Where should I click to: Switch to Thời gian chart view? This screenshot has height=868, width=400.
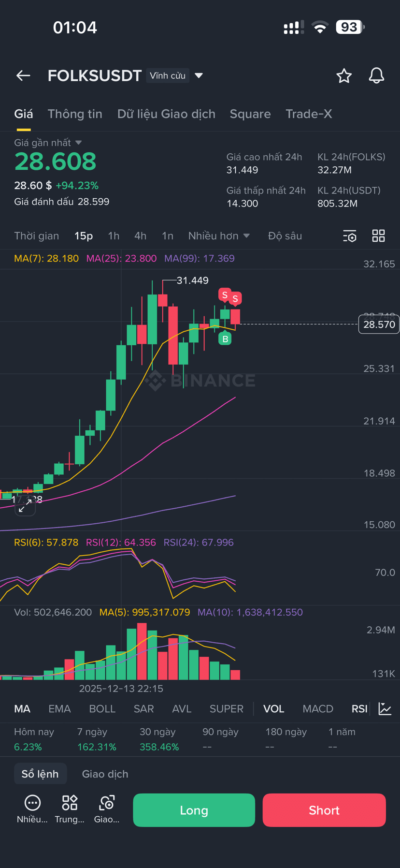click(37, 236)
